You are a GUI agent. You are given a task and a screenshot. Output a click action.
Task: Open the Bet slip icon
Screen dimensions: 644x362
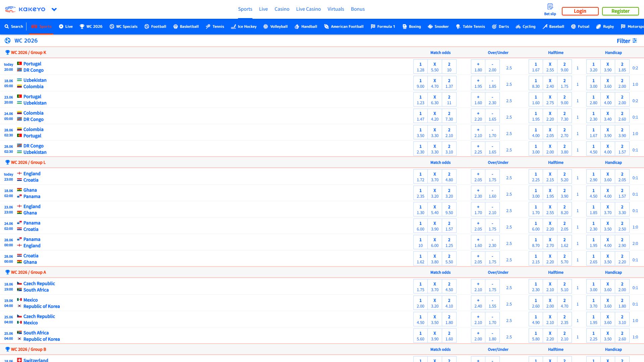coord(550,6)
